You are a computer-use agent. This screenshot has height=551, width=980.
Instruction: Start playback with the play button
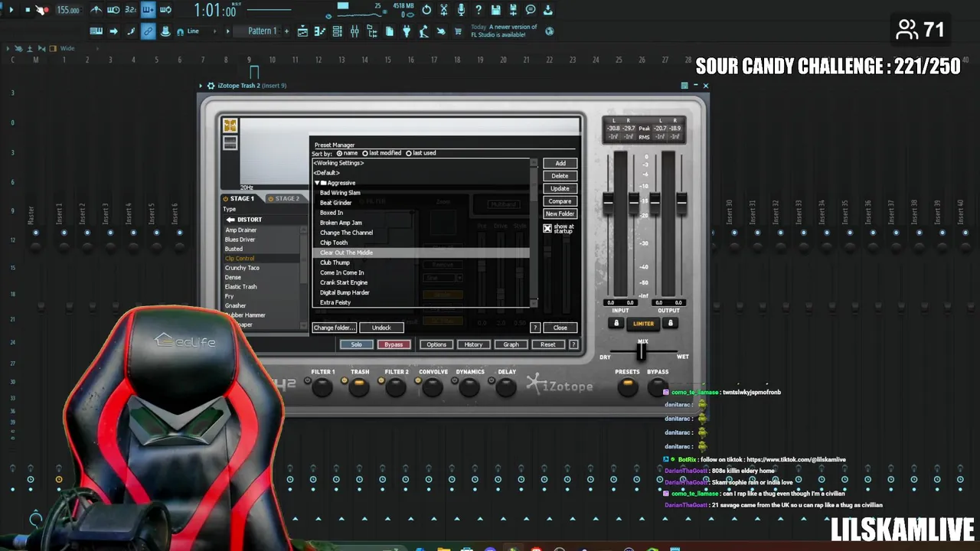pyautogui.click(x=11, y=10)
